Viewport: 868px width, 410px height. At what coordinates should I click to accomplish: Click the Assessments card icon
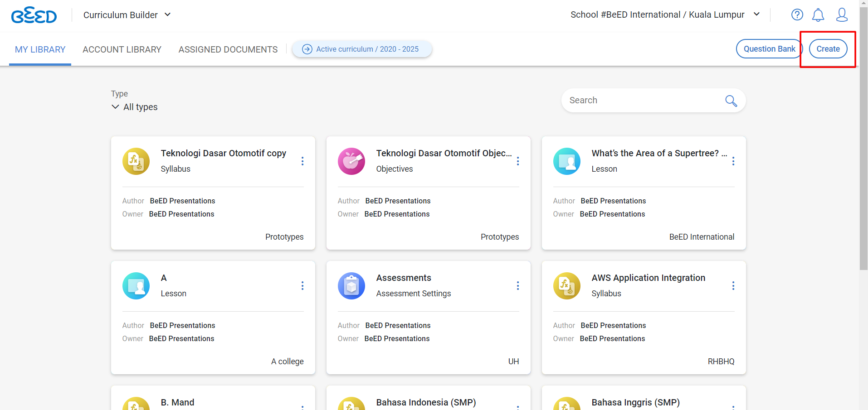[x=351, y=286]
